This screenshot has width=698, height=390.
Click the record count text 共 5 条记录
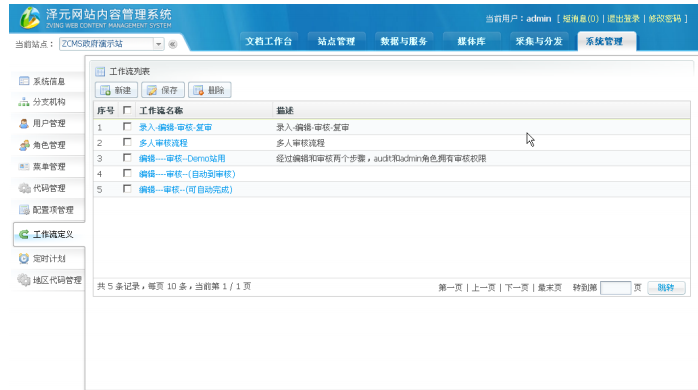(118, 286)
